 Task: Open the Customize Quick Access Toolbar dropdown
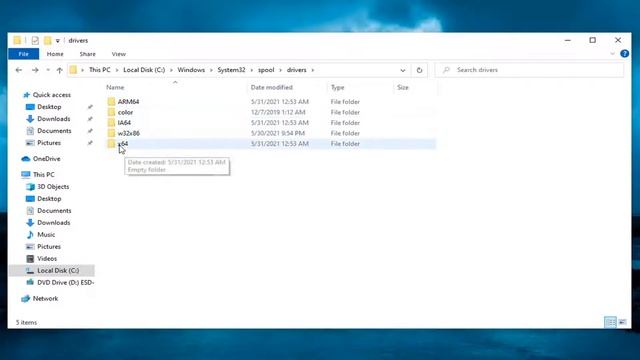pyautogui.click(x=58, y=41)
